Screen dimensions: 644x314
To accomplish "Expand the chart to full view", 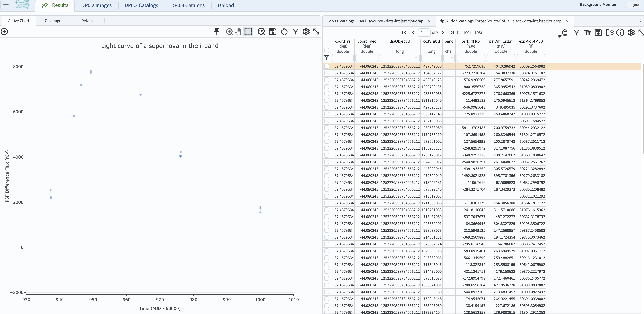I will click(x=316, y=31).
